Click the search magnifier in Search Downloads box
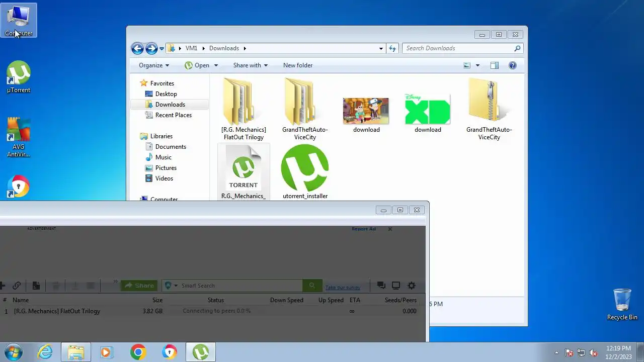This screenshot has height=362, width=644. [x=517, y=48]
